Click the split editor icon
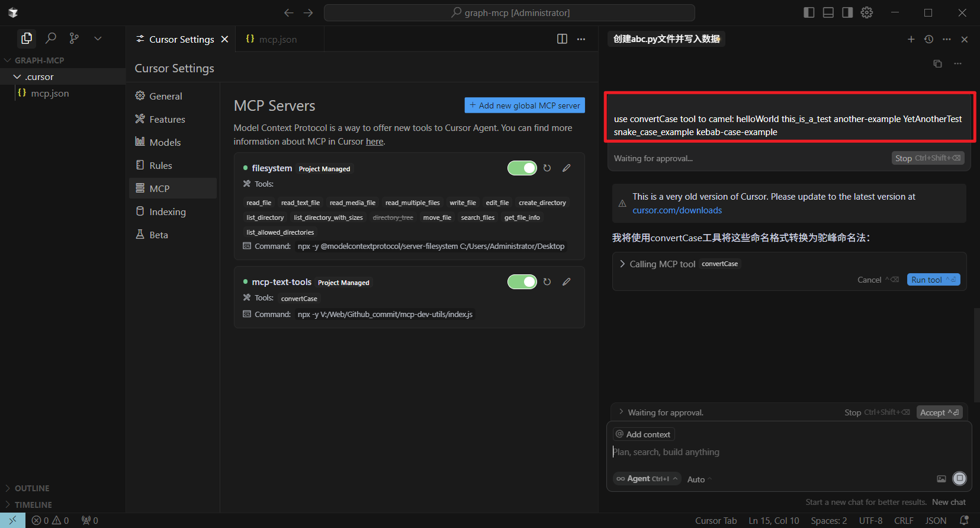 (x=562, y=39)
